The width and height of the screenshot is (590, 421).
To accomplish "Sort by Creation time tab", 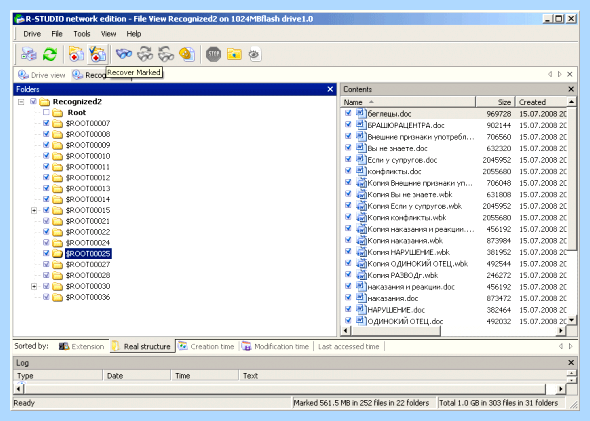I will 207,346.
